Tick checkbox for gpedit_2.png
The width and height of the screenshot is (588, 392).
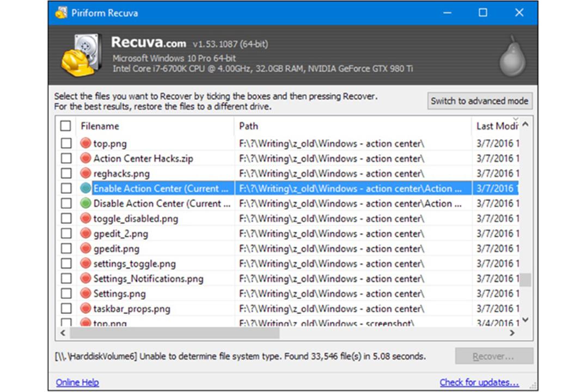66,234
